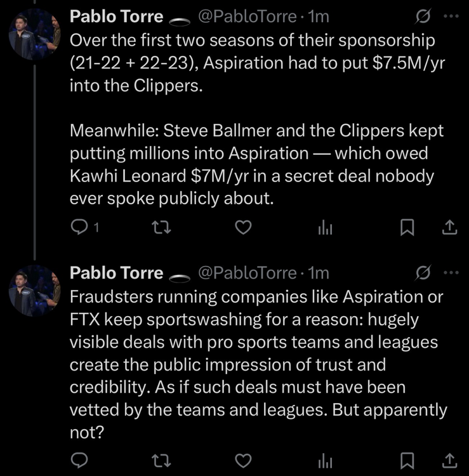Bookmark the FTX sportswashing tweet
This screenshot has height=476, width=469.
click(x=407, y=458)
